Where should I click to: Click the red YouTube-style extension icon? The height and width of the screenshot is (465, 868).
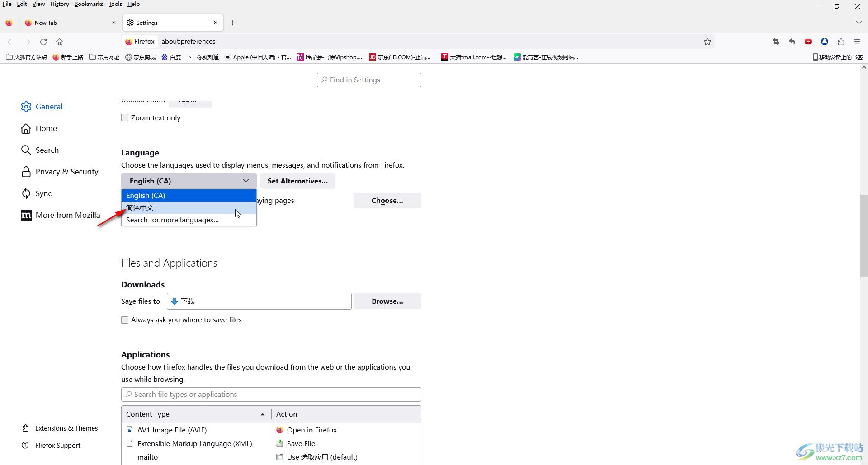[x=808, y=42]
